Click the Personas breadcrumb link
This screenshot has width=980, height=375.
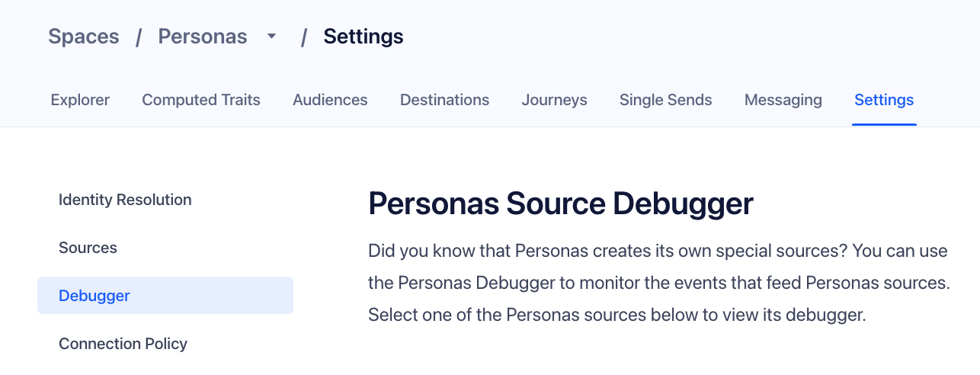(203, 37)
